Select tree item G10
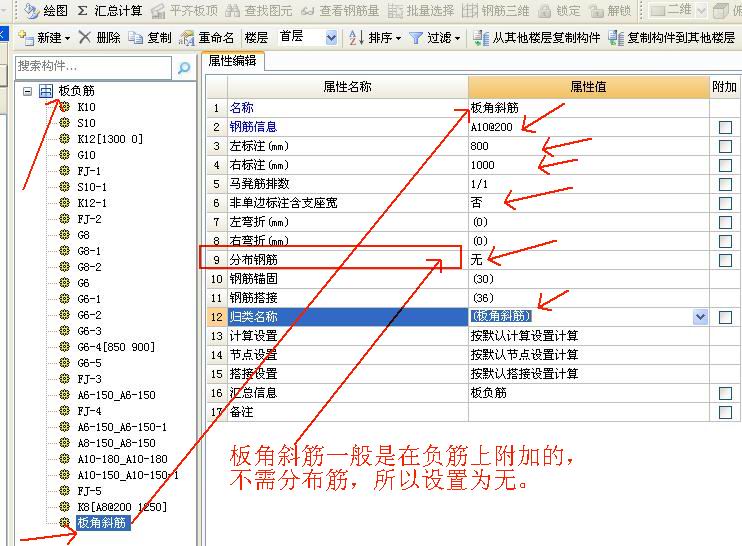This screenshot has height=546, width=742. pyautogui.click(x=86, y=155)
